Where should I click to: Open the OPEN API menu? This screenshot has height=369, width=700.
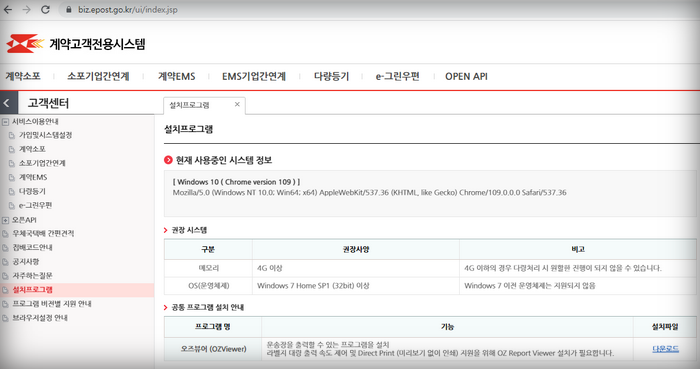466,76
